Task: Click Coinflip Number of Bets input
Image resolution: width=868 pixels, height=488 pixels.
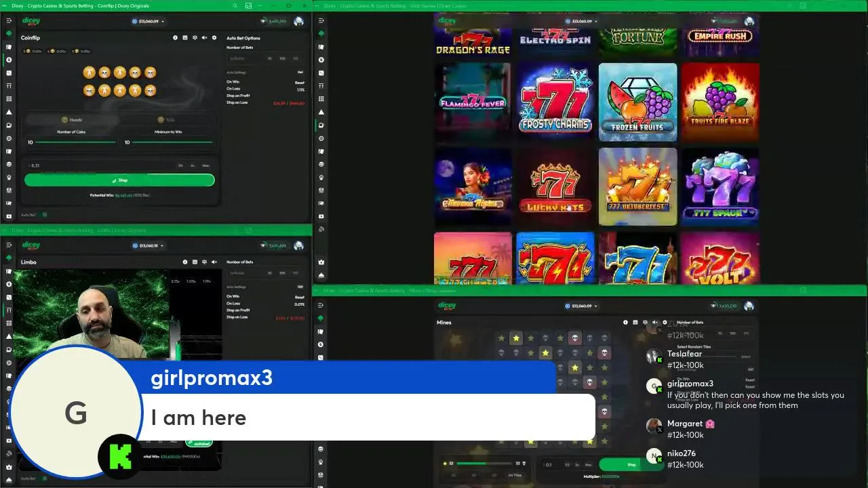Action: tap(244, 58)
